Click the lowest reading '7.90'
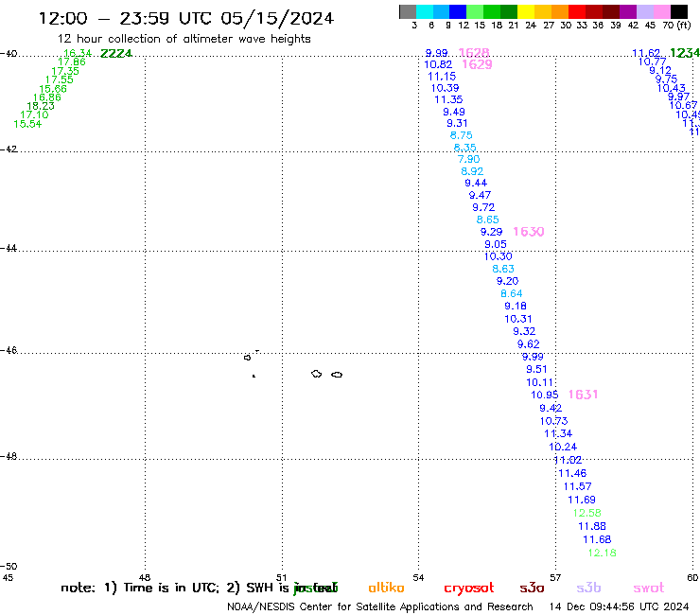The height and width of the screenshot is (615, 700). pos(469,160)
